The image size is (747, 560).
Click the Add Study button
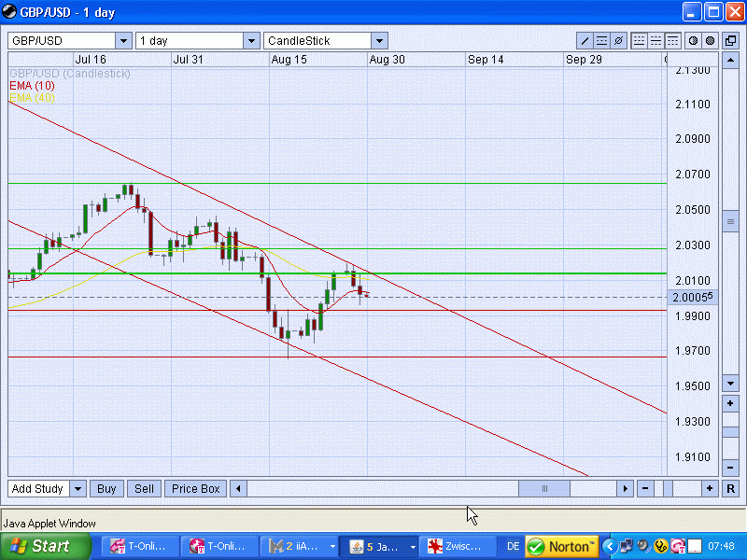38,488
